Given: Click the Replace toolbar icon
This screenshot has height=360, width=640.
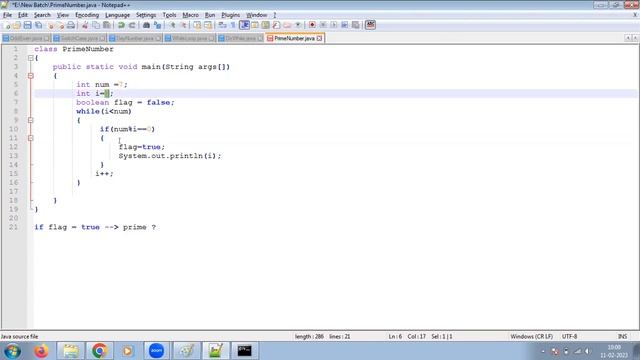Looking at the screenshot, I should [157, 25].
